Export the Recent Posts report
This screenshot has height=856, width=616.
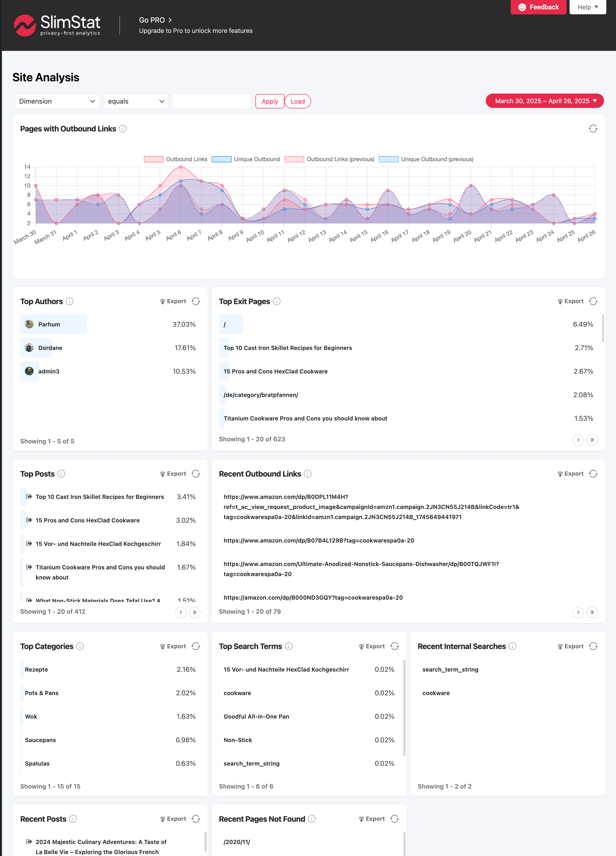[x=173, y=819]
